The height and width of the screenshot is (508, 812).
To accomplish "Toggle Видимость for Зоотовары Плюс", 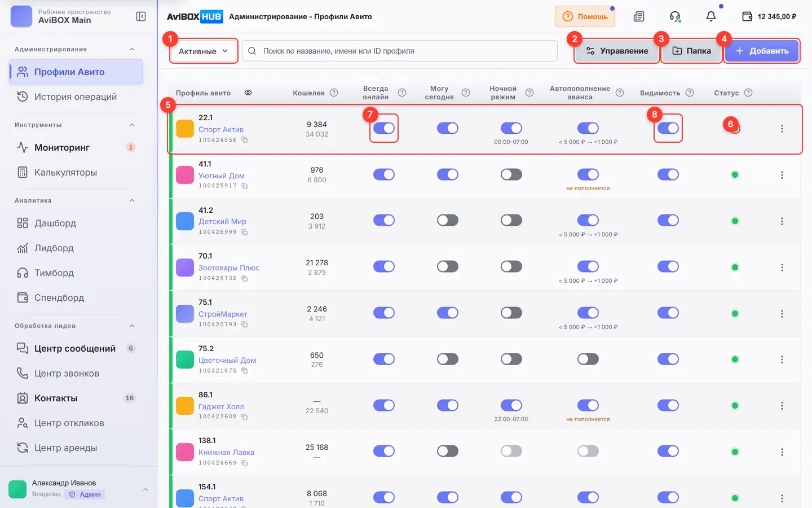I will coord(668,266).
